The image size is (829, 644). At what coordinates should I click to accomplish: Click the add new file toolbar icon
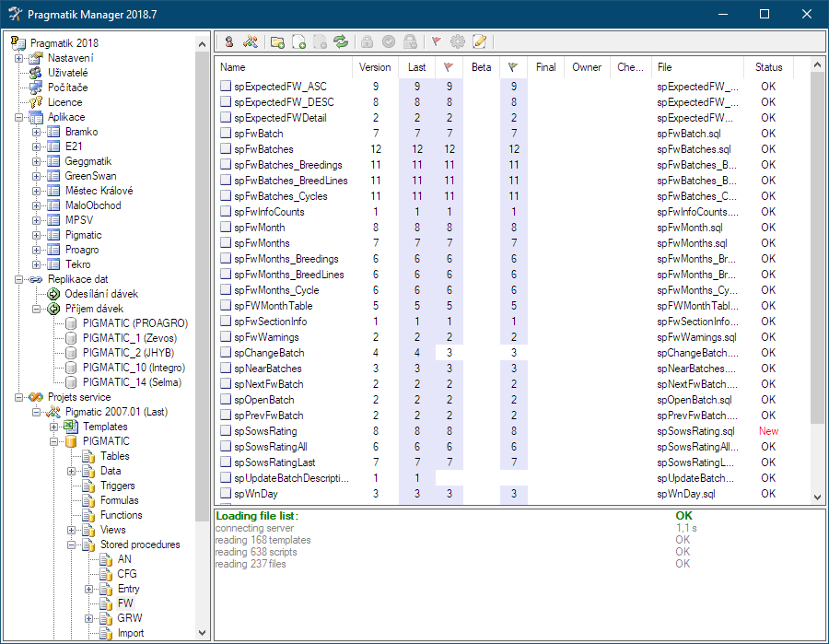click(x=298, y=41)
